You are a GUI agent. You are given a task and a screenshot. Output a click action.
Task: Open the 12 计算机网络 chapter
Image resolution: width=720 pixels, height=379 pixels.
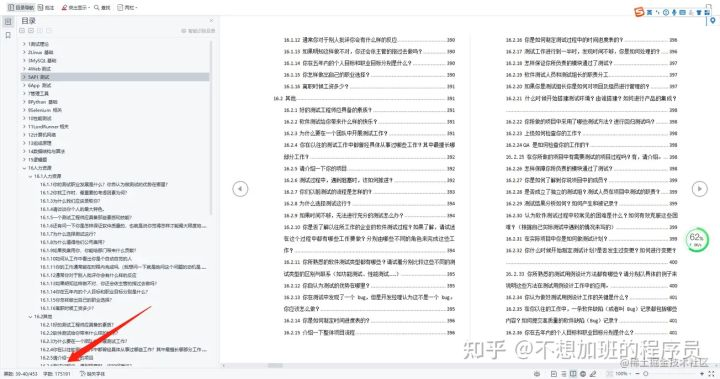(42, 135)
